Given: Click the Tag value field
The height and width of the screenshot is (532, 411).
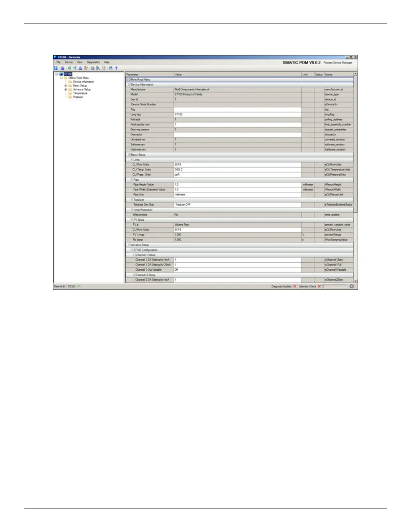Looking at the screenshot, I should [237, 109].
